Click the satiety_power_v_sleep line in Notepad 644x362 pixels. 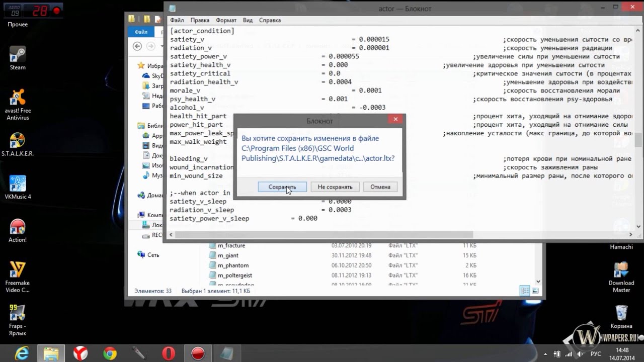(244, 218)
